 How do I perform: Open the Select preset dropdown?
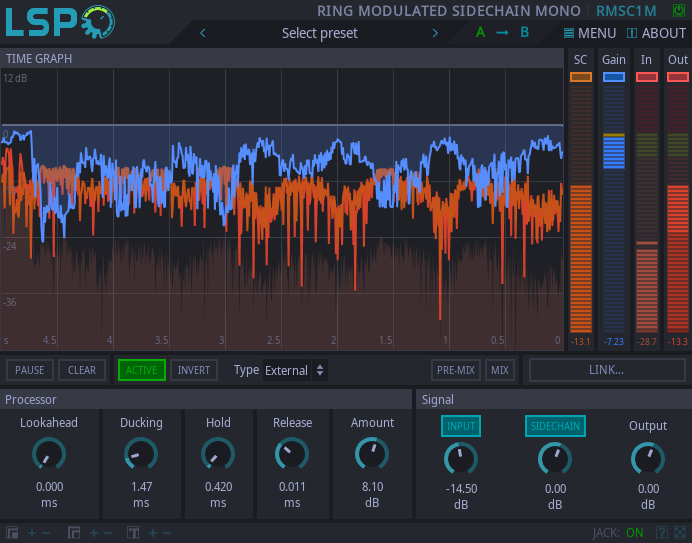319,33
